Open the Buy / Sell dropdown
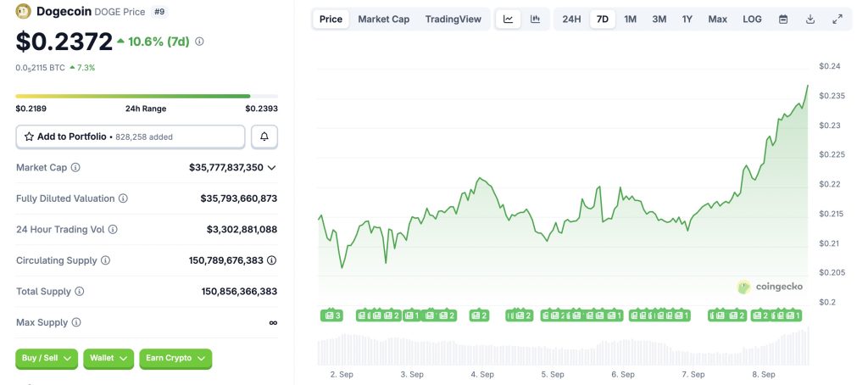 [x=47, y=358]
